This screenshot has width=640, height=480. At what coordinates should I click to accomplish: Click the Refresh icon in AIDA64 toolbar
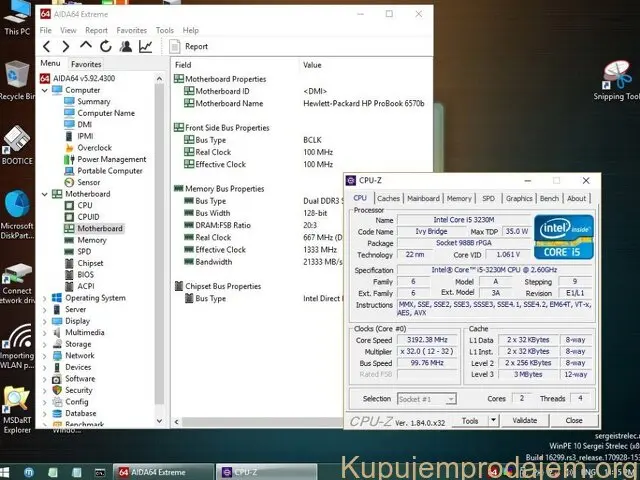pos(106,46)
